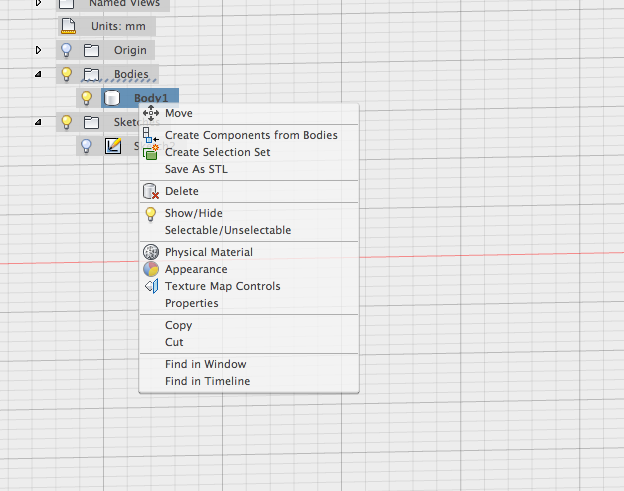Toggle visibility lightbulb of Body1
624x491 pixels.
86,98
